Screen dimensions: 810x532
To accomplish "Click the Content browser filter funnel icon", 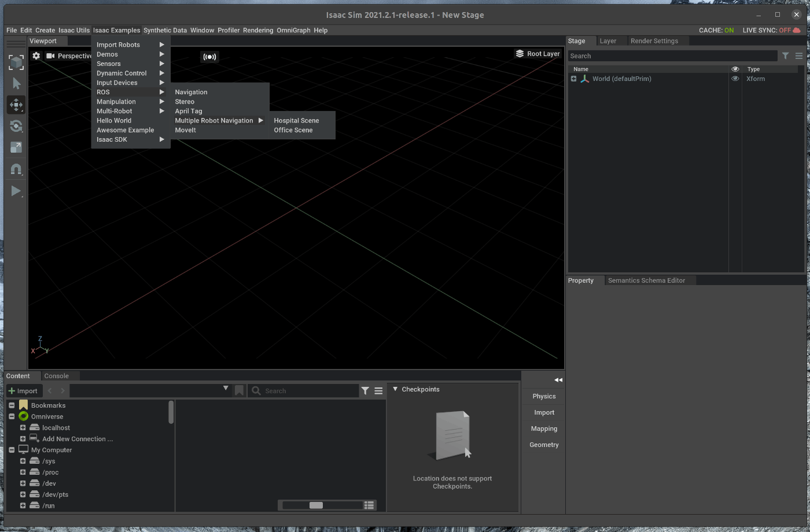I will coord(365,391).
